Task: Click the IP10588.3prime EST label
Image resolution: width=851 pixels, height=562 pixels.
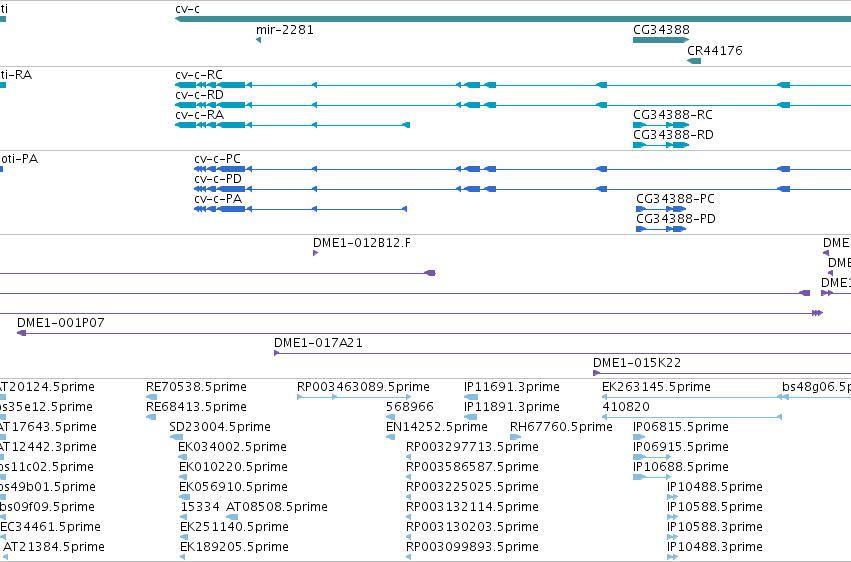Action: pyautogui.click(x=715, y=527)
